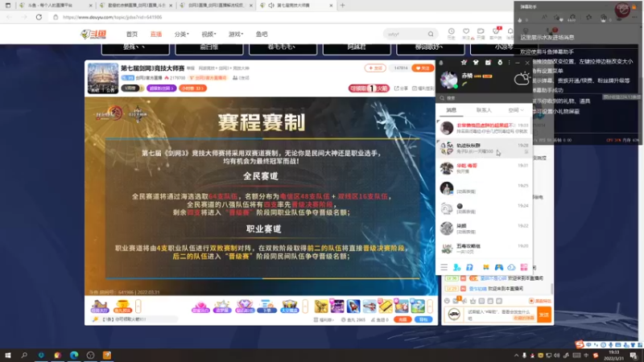Switch to the first browser tab
This screenshot has width=644, height=362.
53,6
